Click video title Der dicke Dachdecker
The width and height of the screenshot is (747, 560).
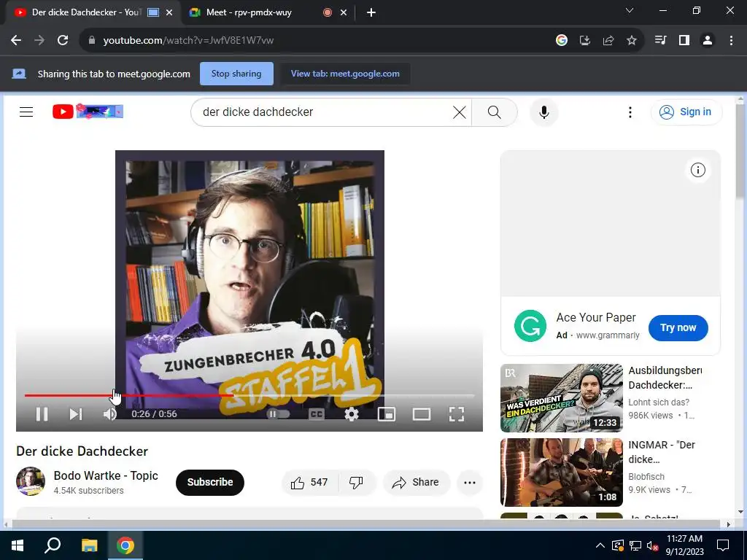click(x=82, y=451)
